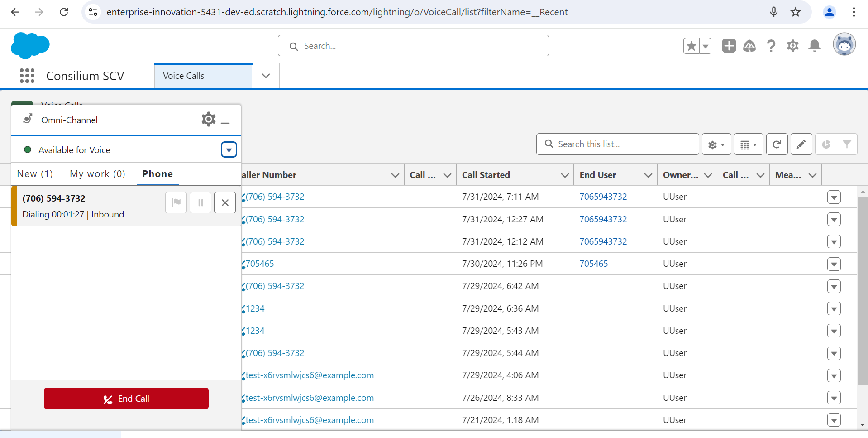The image size is (868, 438).
Task: Minimize the Omni-Channel panel
Action: point(225,121)
